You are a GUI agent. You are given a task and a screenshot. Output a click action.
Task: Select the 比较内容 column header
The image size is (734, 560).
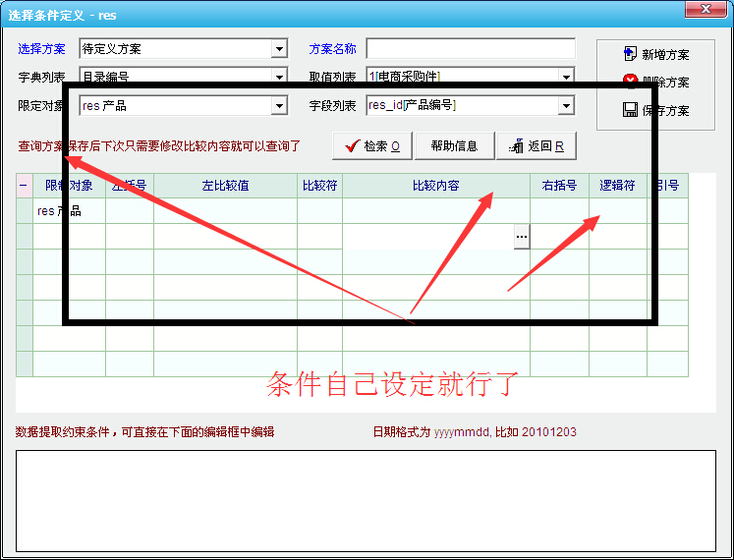(436, 185)
